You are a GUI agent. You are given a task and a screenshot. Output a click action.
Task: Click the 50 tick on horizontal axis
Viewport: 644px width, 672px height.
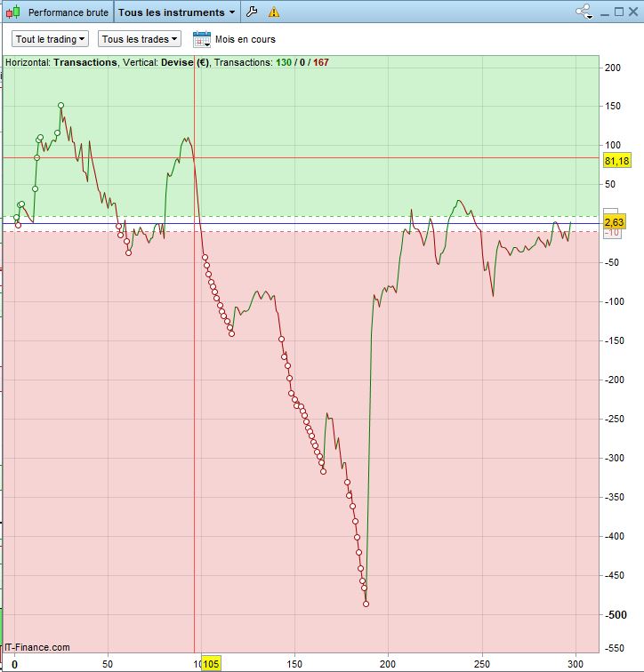point(108,664)
